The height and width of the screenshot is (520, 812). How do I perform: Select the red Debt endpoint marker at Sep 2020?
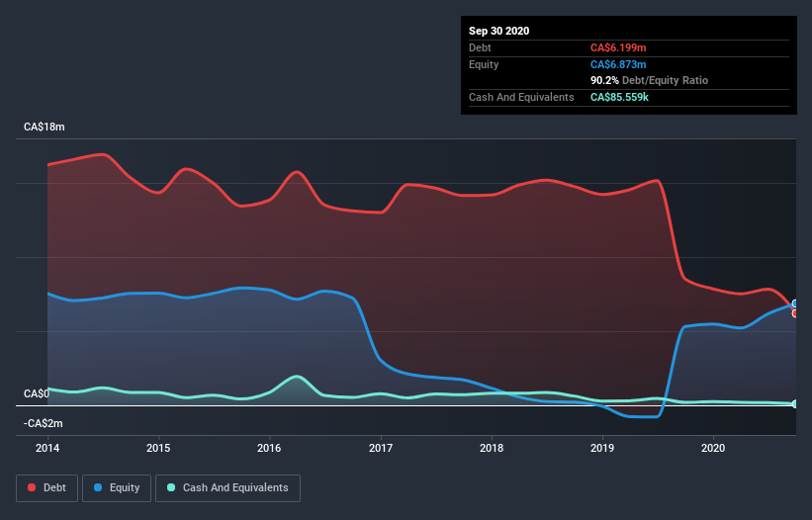point(795,313)
